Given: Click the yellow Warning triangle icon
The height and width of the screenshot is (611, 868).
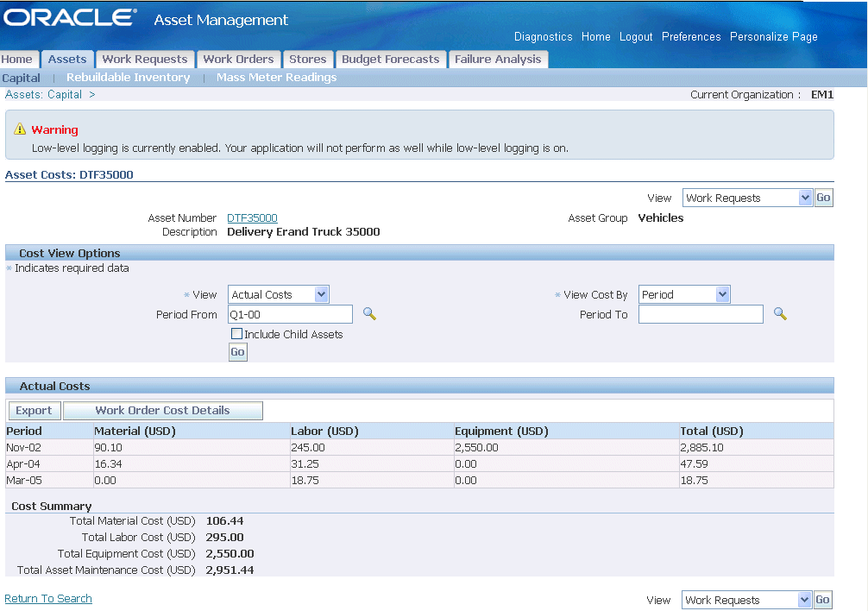Looking at the screenshot, I should point(20,129).
